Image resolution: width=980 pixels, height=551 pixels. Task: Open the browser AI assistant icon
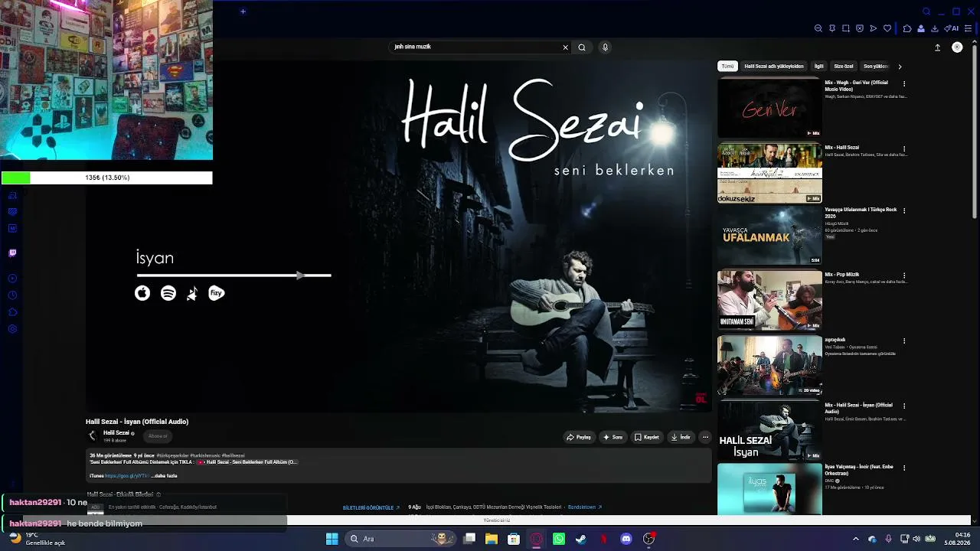pos(952,28)
